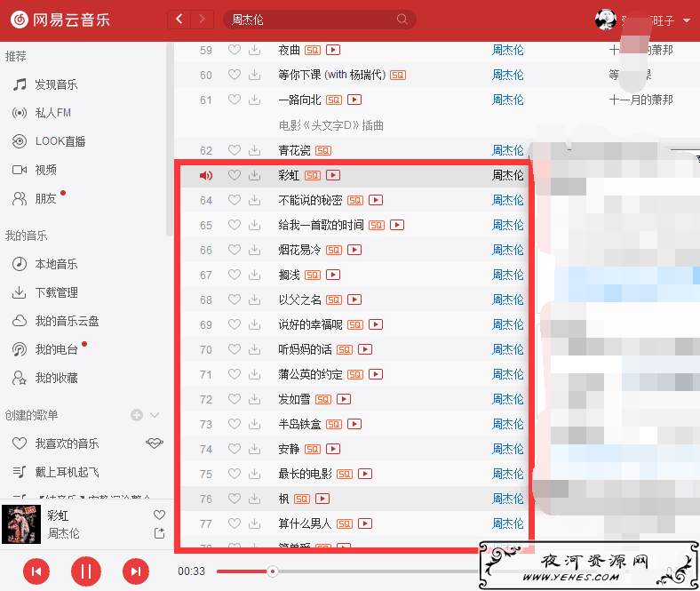The height and width of the screenshot is (591, 700).
Task: Like the now-playing song in player bar
Action: (x=159, y=515)
